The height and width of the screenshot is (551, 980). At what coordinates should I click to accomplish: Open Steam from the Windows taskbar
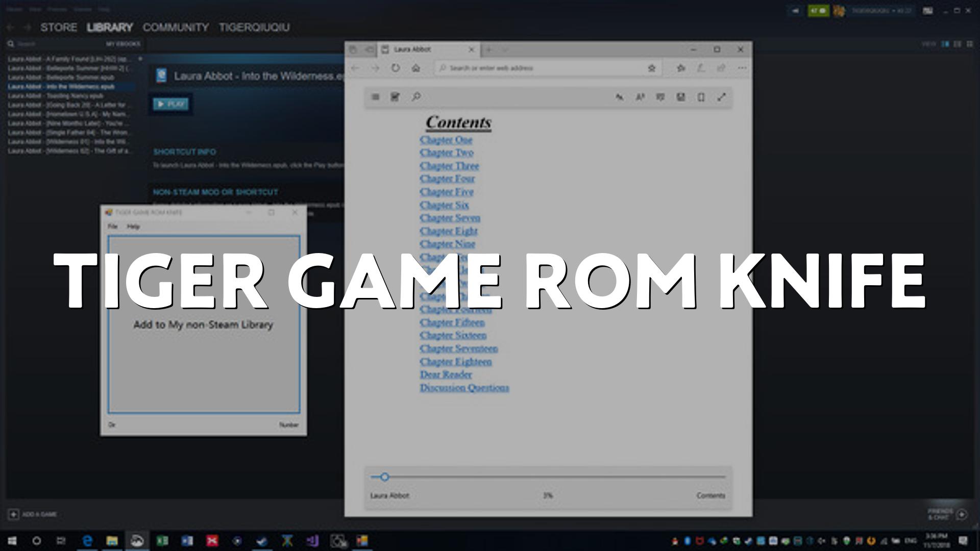[262, 541]
